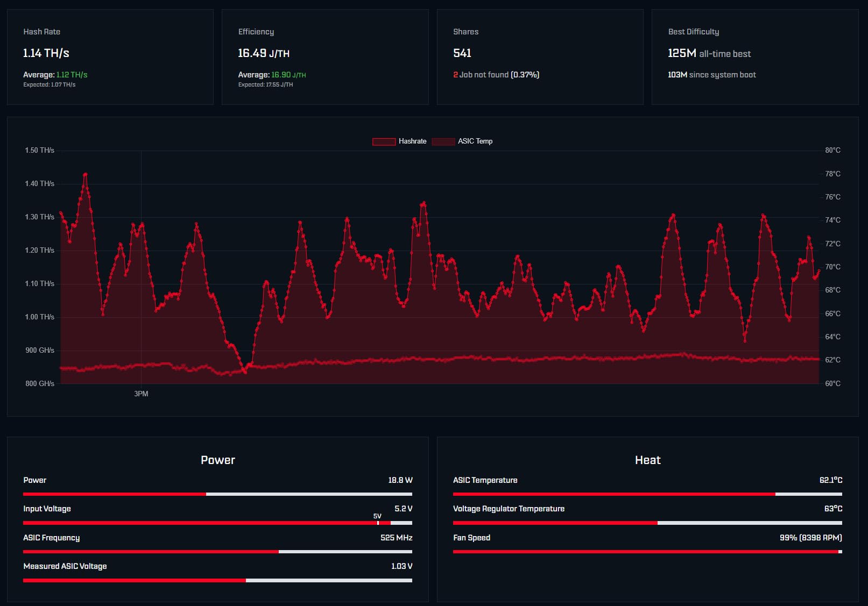Viewport: 868px width, 606px height.
Task: Click the Power usage progress bar
Action: (x=217, y=494)
